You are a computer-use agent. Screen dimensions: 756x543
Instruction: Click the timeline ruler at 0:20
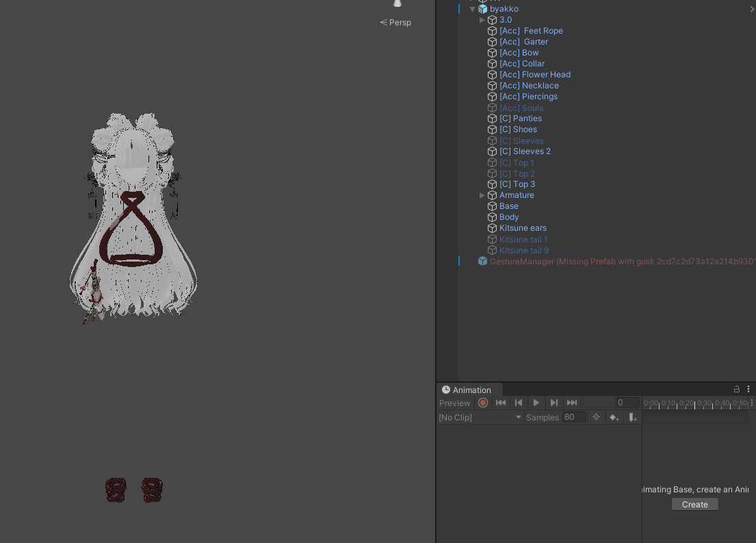point(686,403)
